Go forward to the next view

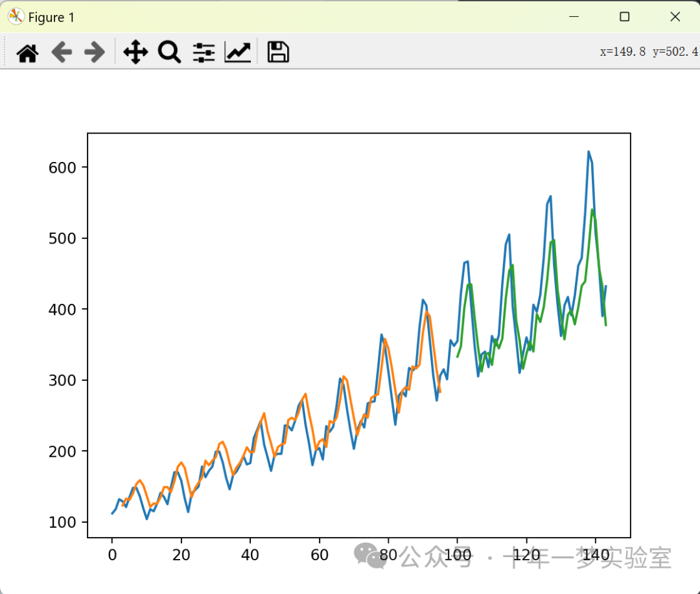tap(95, 52)
